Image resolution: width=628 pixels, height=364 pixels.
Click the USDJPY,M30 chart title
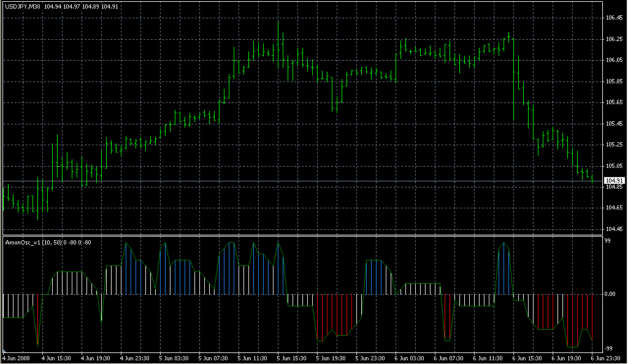click(23, 6)
